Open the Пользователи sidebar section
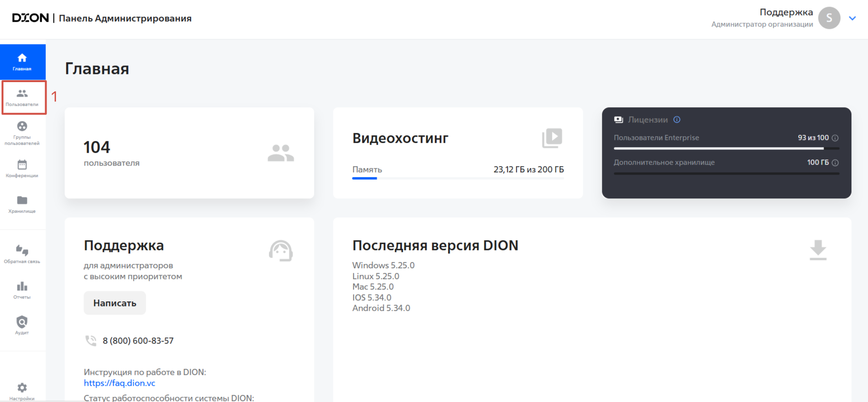The width and height of the screenshot is (868, 402). click(22, 97)
